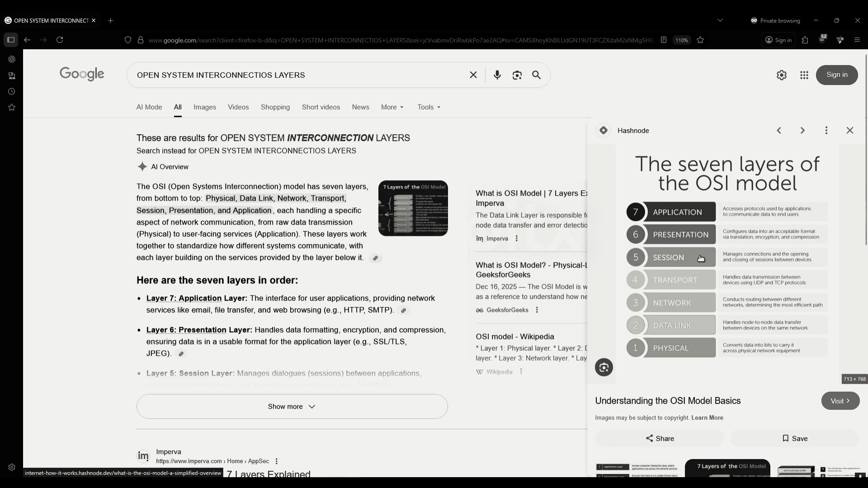Visit the Hashnode image source page
Screen dimensions: 868x488
tap(840, 401)
